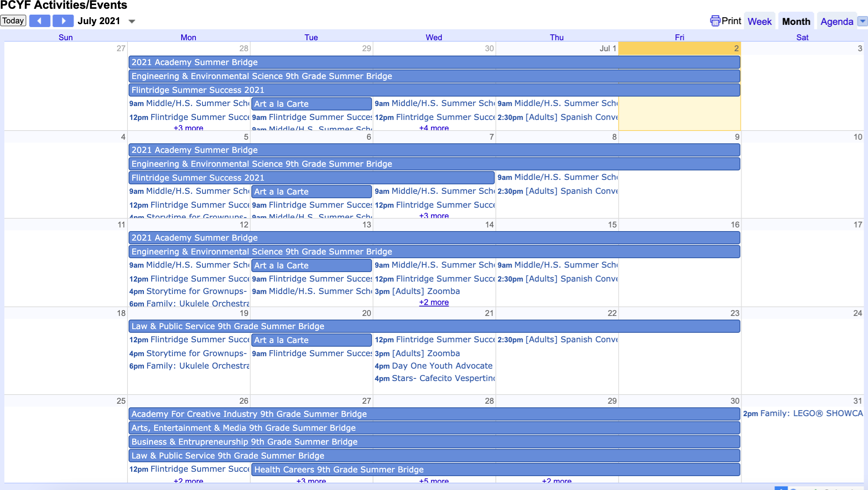The height and width of the screenshot is (490, 868).
Task: Switch to Agenda view tab
Action: 836,22
